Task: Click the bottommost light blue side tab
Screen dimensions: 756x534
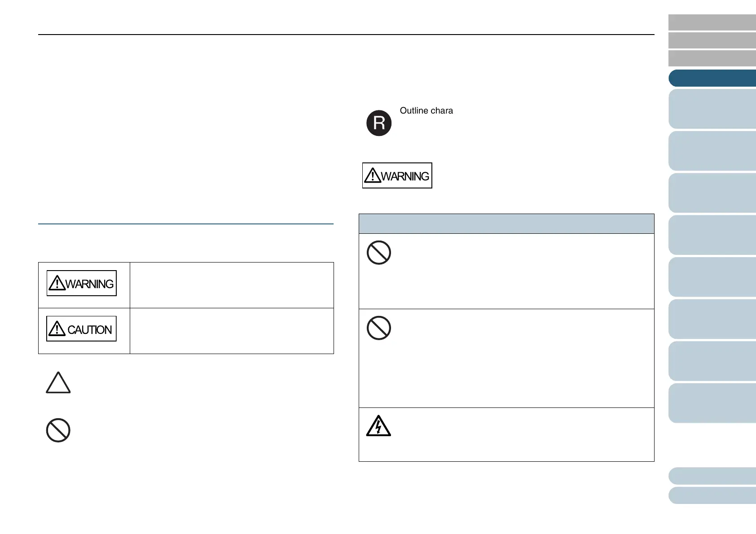Action: point(712,495)
